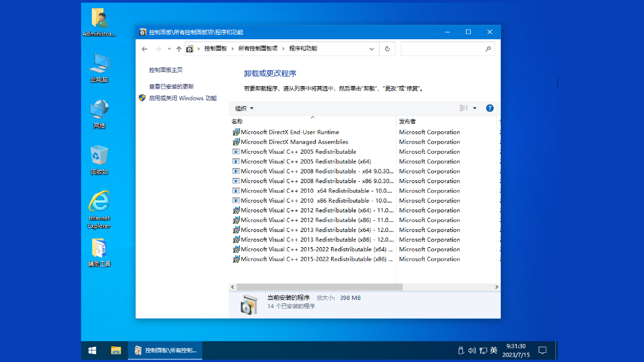Screen dimensions: 644x362
Task: Click the network icon in the system tray
Action: tap(483, 350)
